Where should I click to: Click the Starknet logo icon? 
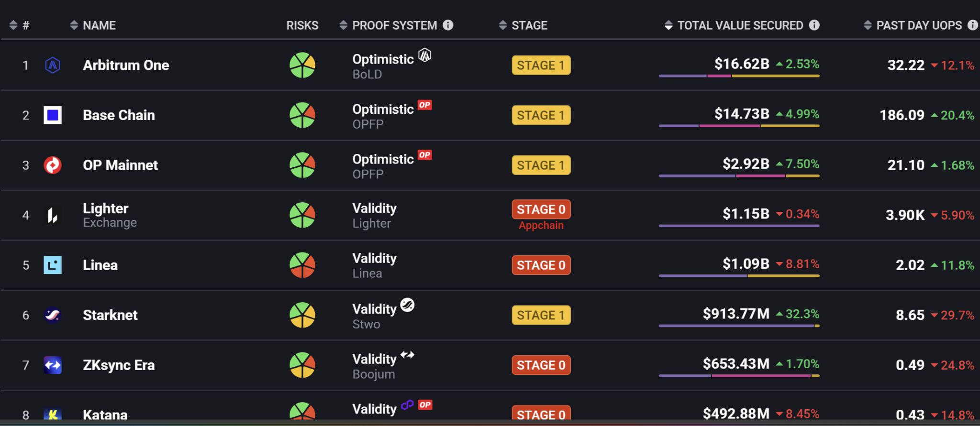click(53, 315)
